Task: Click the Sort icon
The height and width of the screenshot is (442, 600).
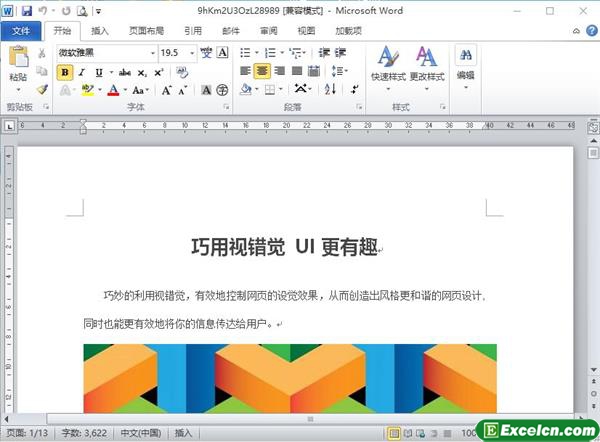Action: (330, 89)
